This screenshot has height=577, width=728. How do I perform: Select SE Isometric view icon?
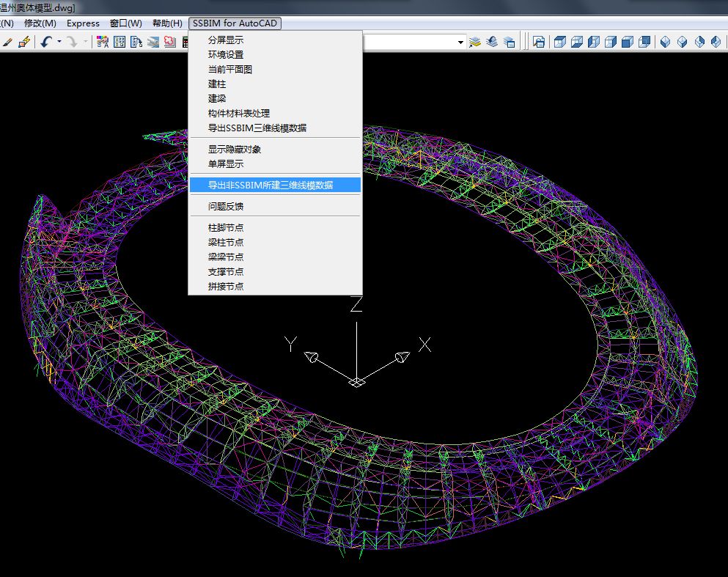tap(682, 43)
